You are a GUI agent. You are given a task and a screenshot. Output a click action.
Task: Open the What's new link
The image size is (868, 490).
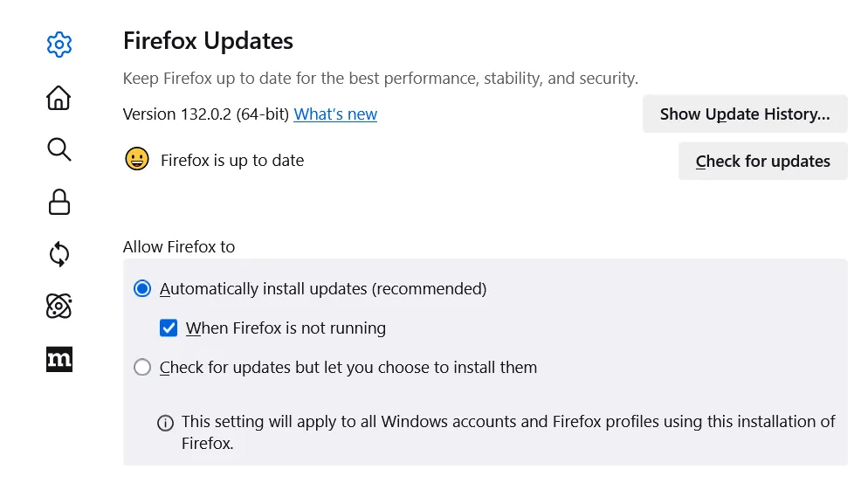coord(335,114)
